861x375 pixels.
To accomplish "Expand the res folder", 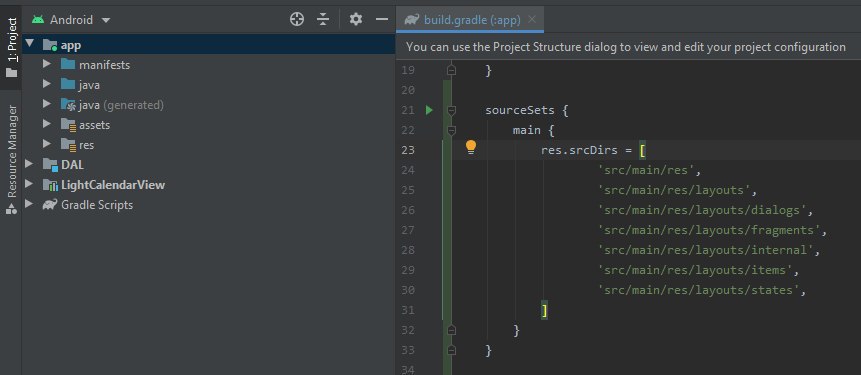I will point(47,144).
